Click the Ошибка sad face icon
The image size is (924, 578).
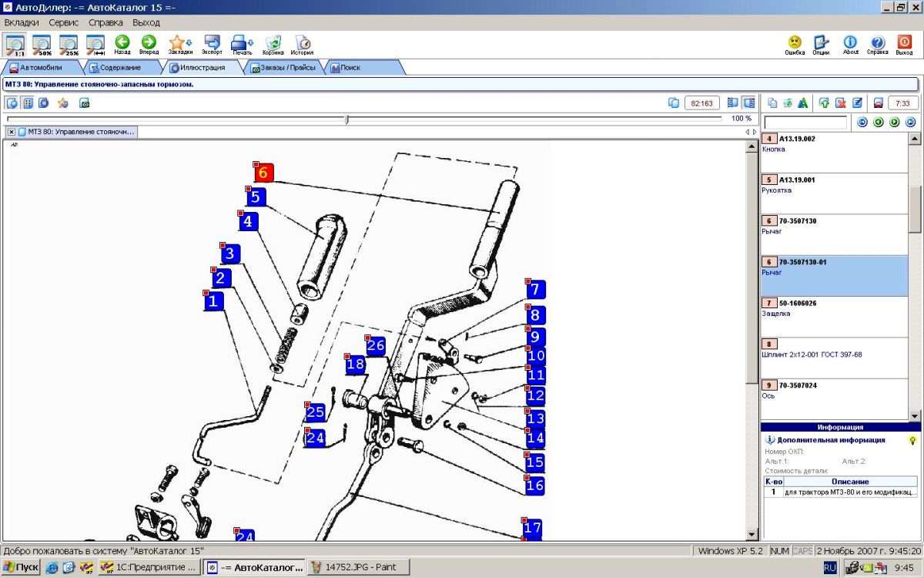point(795,43)
